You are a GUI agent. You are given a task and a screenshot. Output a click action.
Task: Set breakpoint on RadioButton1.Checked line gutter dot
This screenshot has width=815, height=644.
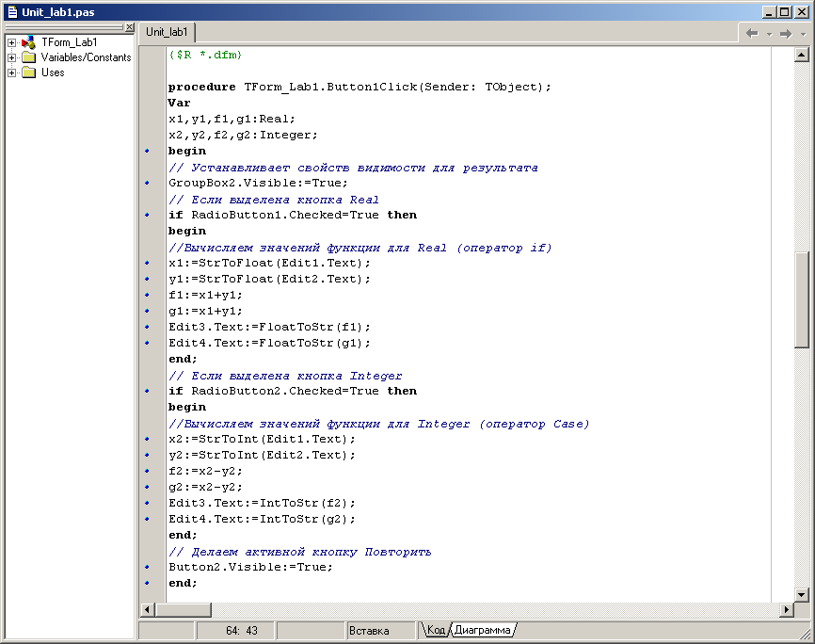tap(147, 215)
